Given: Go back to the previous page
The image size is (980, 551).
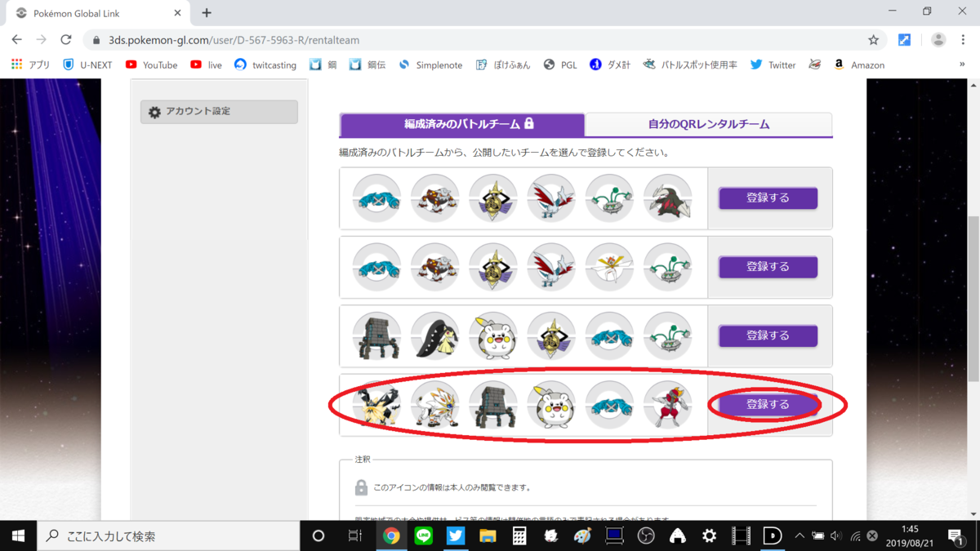Looking at the screenshot, I should [x=17, y=39].
